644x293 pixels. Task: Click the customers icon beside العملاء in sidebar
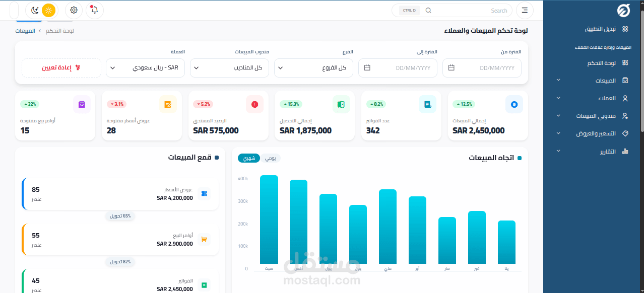click(625, 98)
